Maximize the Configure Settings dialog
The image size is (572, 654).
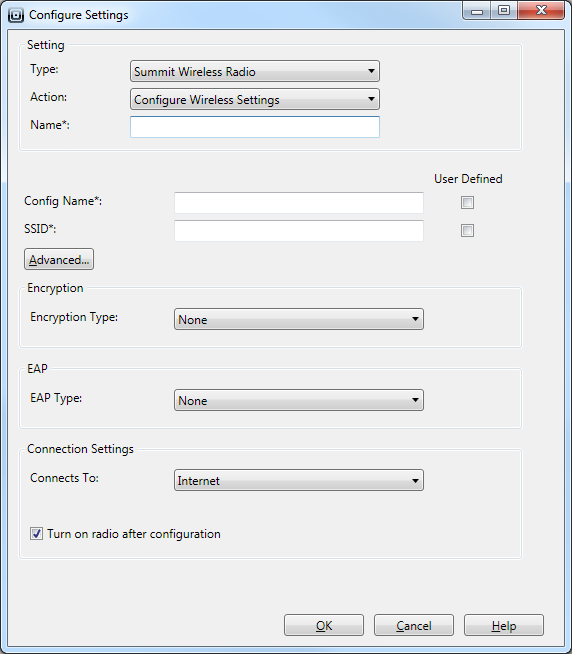(x=504, y=10)
